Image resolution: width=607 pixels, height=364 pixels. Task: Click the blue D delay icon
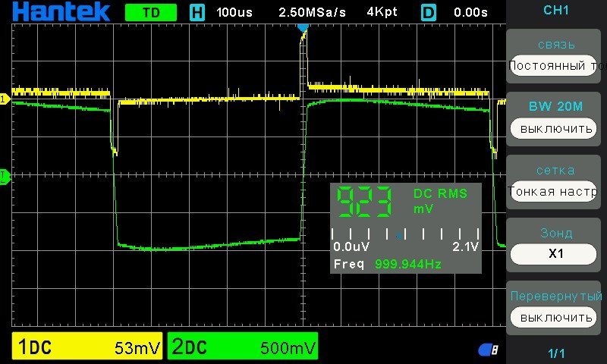pyautogui.click(x=429, y=12)
